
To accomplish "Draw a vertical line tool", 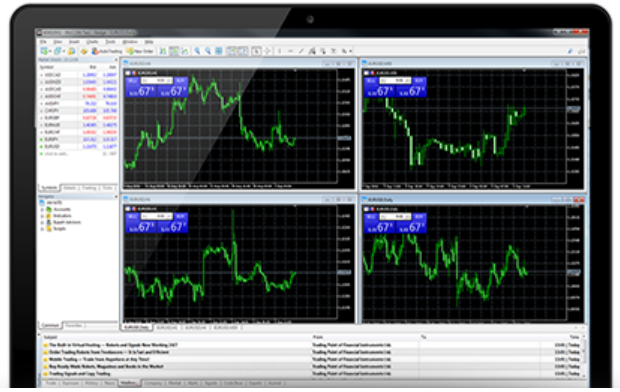I will (x=279, y=51).
